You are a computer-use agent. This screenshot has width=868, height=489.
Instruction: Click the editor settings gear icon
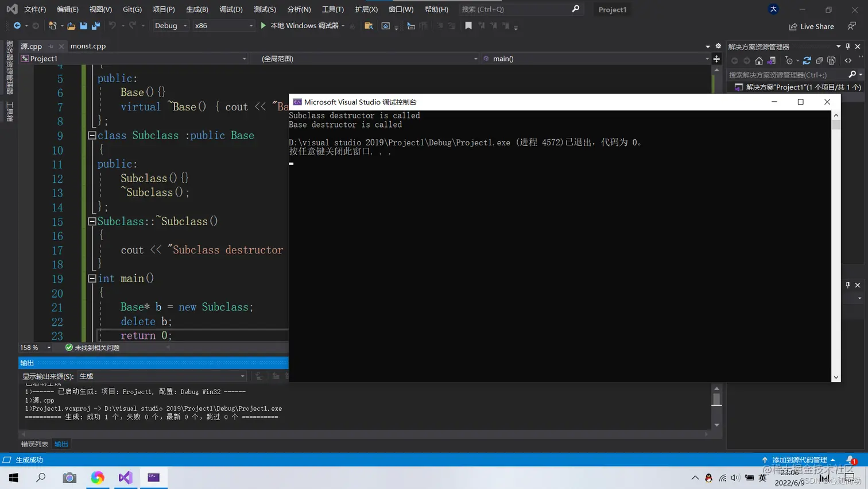[x=718, y=46]
